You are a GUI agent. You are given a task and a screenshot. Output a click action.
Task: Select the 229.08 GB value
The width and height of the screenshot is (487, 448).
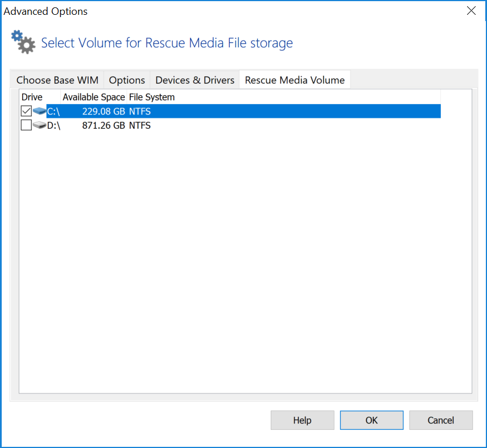104,112
